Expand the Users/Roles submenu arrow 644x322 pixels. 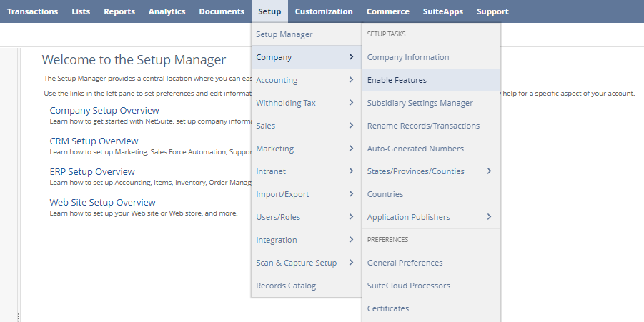click(351, 216)
